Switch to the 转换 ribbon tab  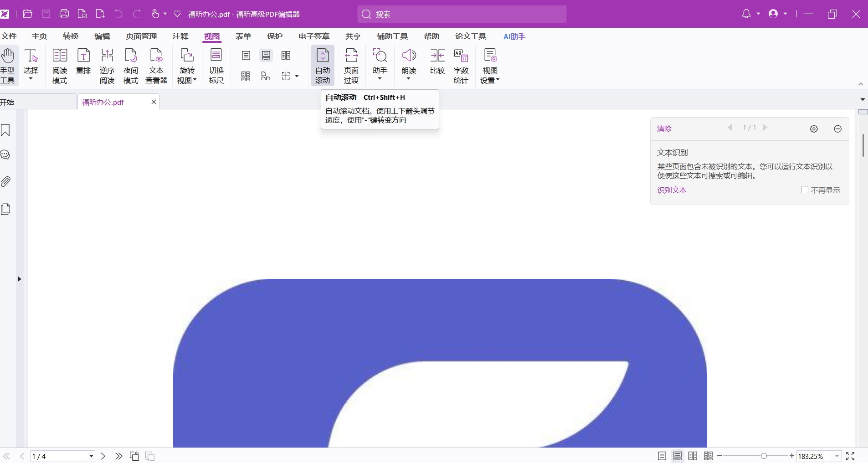(71, 36)
